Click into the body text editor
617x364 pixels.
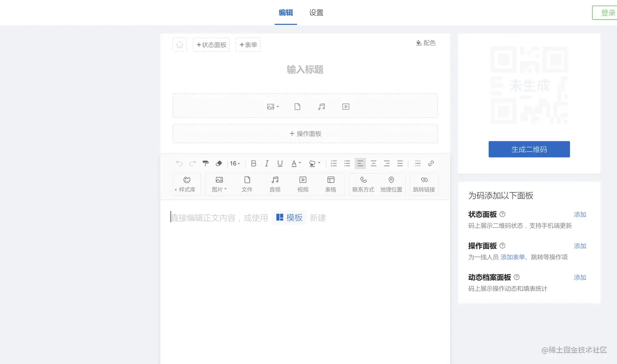point(305,281)
